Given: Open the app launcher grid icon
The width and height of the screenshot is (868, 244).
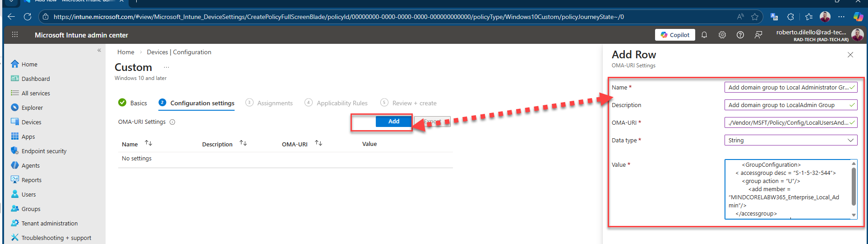Looking at the screenshot, I should click(15, 35).
